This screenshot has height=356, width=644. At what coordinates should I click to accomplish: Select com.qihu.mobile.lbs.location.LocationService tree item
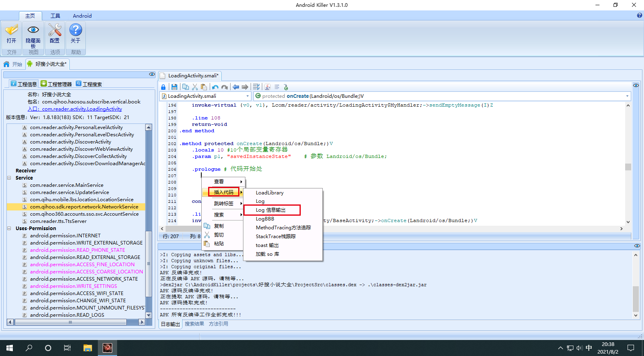(82, 200)
